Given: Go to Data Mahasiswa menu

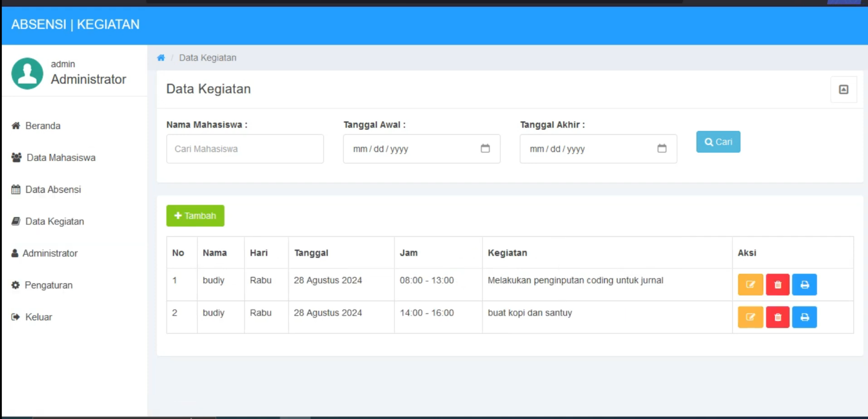Looking at the screenshot, I should coord(53,158).
